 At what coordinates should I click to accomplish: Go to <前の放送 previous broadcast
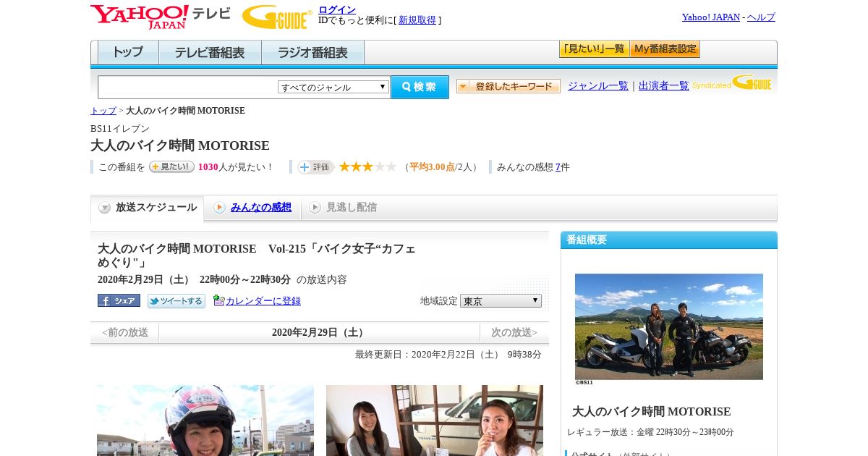125,333
